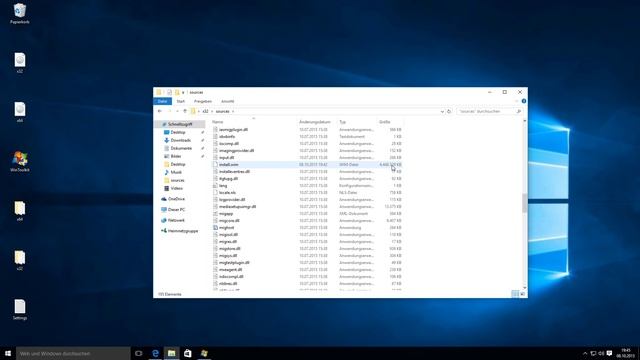This screenshot has height=360, width=640.
Task: Open recent locations dropdown arrow
Action: pyautogui.click(x=177, y=111)
